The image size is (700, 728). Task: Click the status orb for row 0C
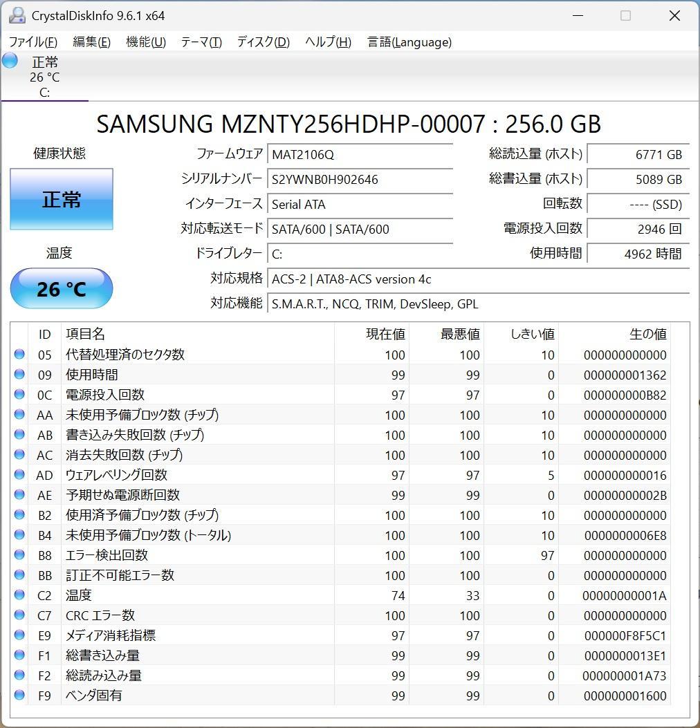pos(19,394)
